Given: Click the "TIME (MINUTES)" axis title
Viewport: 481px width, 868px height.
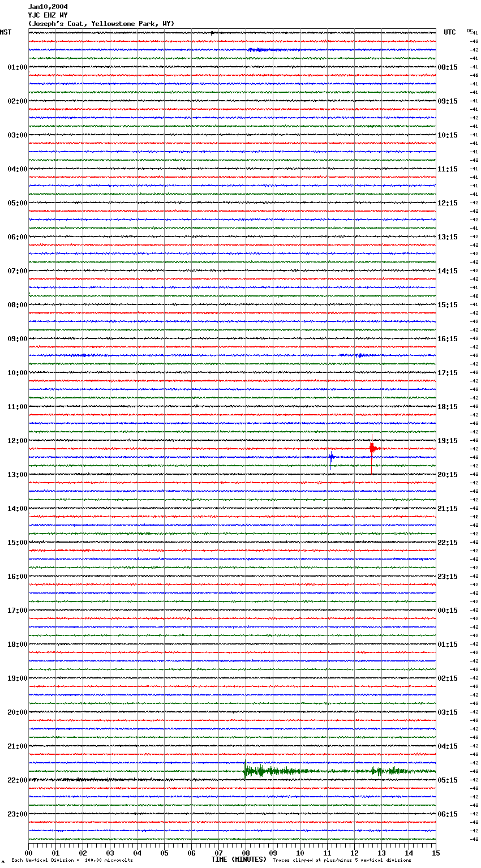Looking at the screenshot, I should (x=239, y=860).
